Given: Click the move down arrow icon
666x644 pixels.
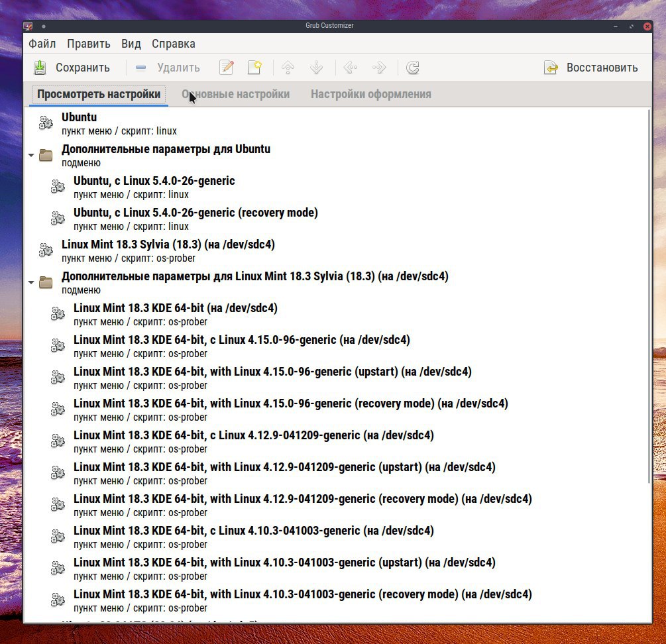Looking at the screenshot, I should click(x=317, y=68).
